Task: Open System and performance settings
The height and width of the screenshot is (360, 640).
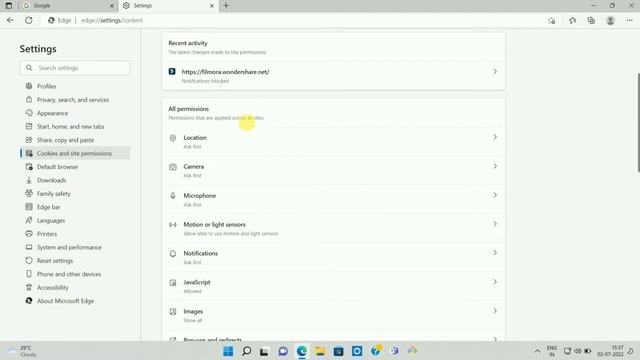Action: 69,247
